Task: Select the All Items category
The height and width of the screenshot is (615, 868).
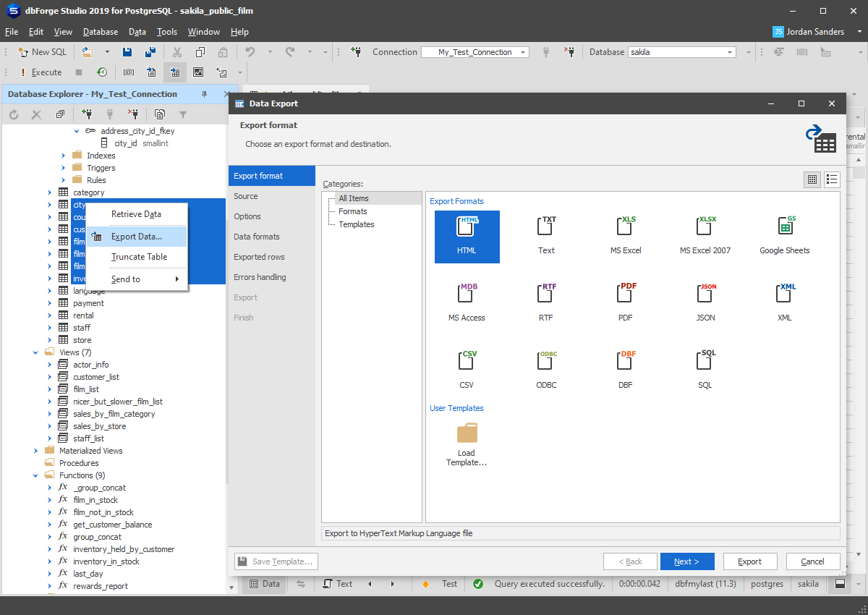Action: coord(354,198)
